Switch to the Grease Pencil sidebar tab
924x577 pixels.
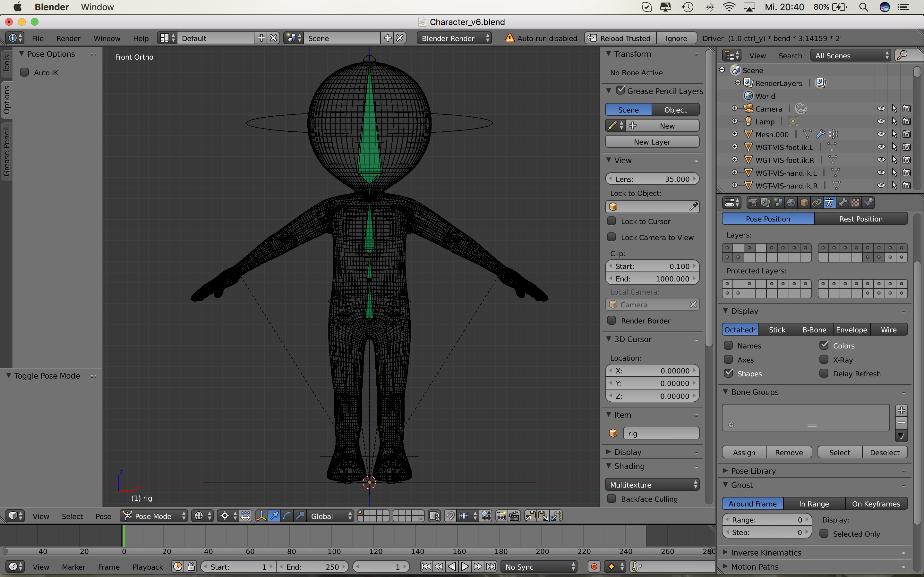click(x=6, y=152)
